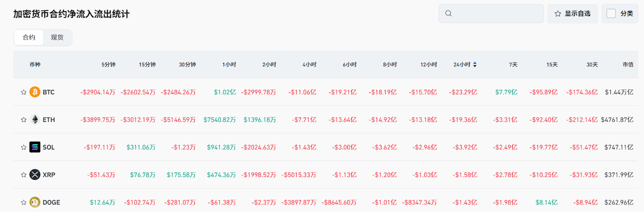Viewport: 644px width, 212px height.
Task: Favorite XRP using its star
Action: pyautogui.click(x=23, y=175)
